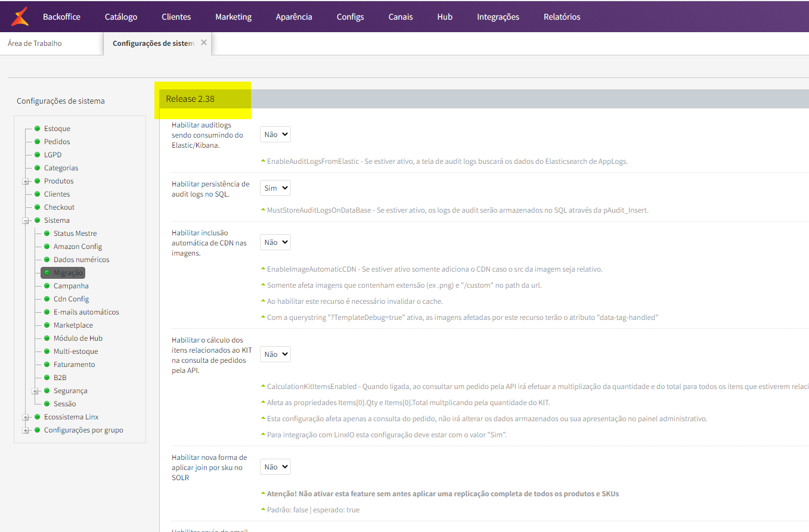
Task: Select Ecossistema Linx in the tree
Action: pos(72,417)
